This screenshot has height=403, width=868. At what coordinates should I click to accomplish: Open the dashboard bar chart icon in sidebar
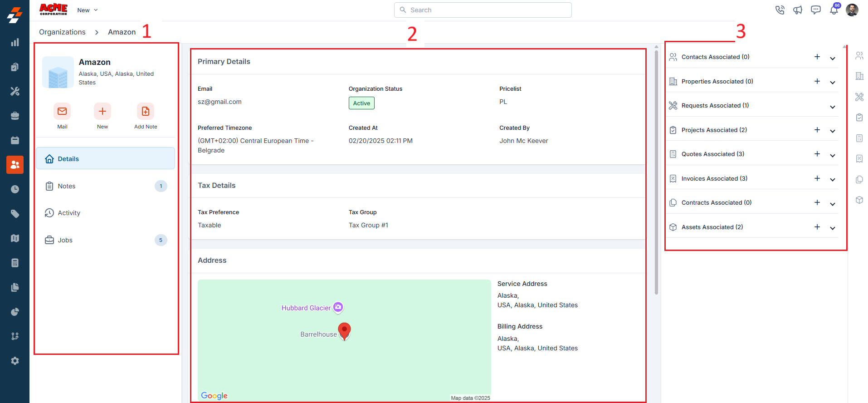15,42
